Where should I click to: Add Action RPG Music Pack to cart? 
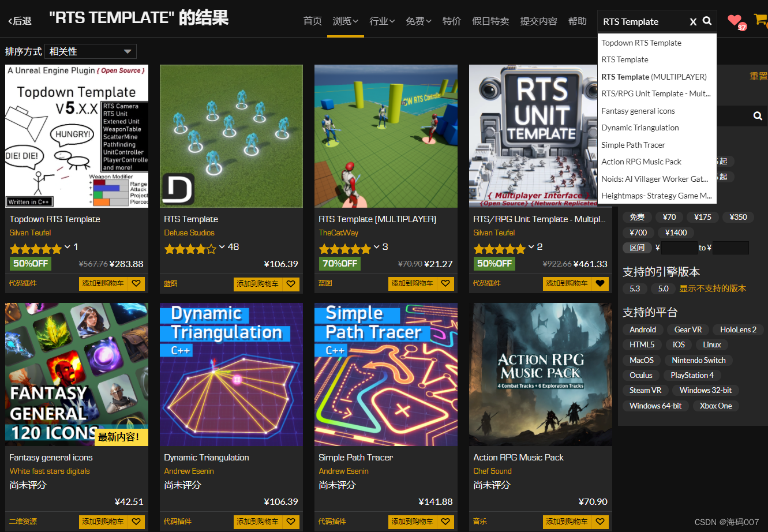click(x=567, y=522)
